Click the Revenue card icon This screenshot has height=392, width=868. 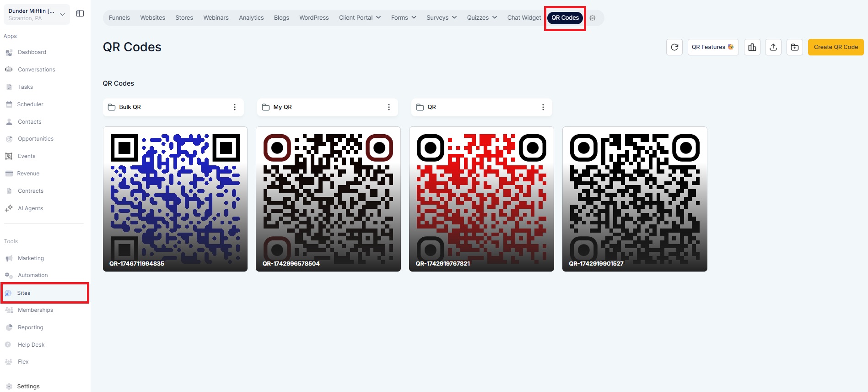9,174
